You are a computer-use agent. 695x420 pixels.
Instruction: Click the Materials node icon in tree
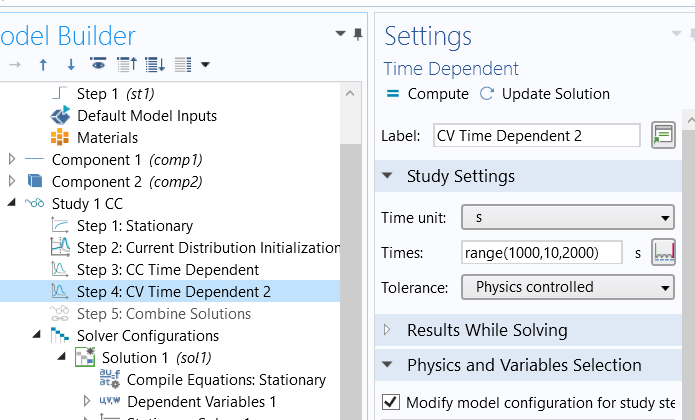pyautogui.click(x=60, y=137)
